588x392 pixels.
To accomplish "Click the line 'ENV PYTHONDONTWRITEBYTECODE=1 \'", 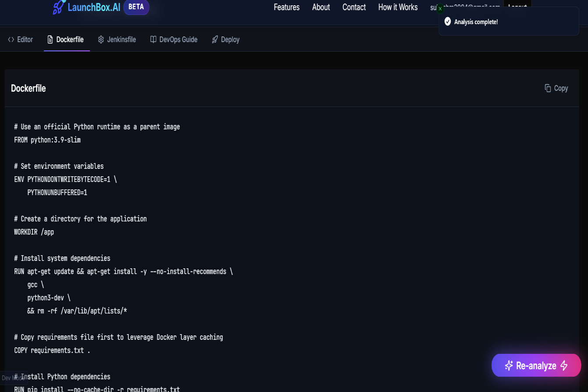I will point(65,179).
